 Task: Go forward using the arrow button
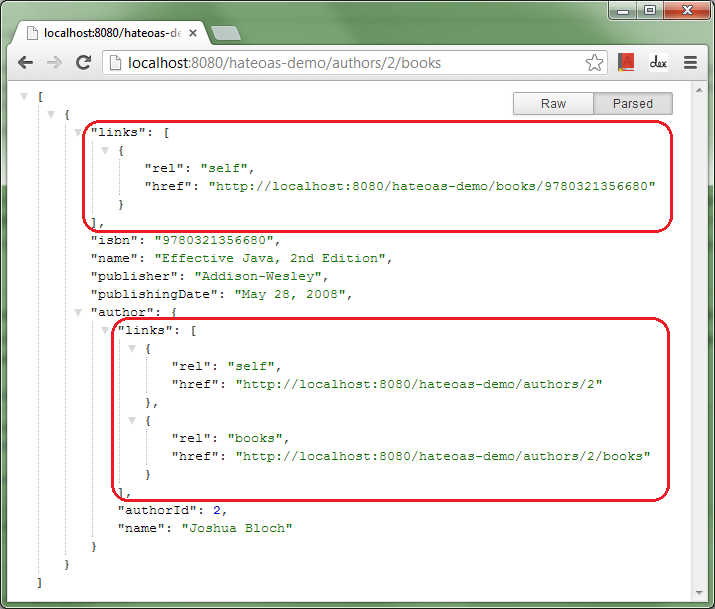[x=55, y=62]
